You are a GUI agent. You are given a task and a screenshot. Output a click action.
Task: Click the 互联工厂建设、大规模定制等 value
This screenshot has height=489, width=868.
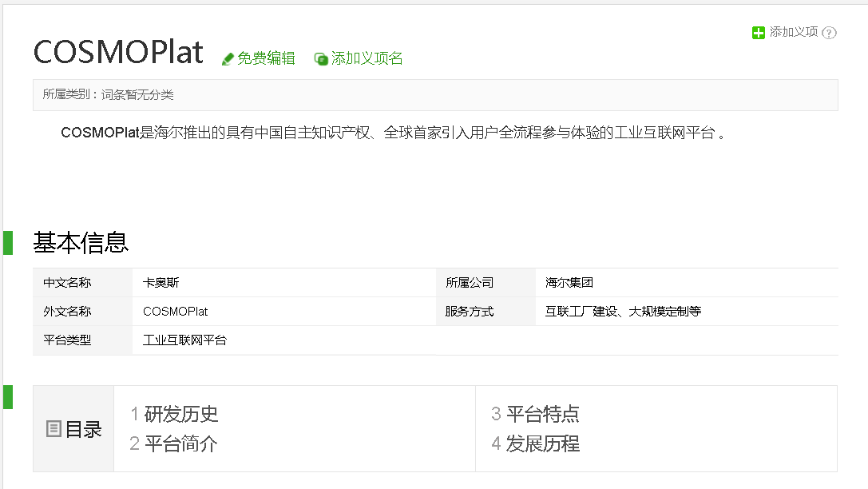pos(624,312)
